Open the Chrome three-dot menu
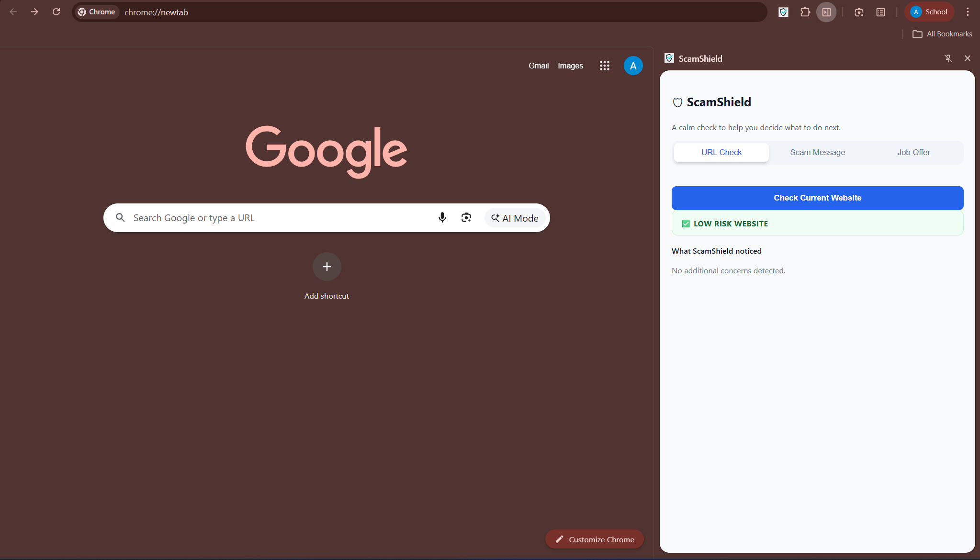The width and height of the screenshot is (980, 560). click(968, 12)
